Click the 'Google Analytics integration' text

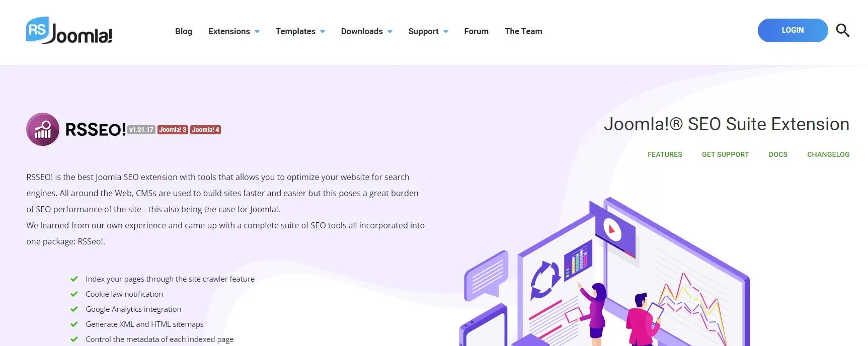point(133,309)
